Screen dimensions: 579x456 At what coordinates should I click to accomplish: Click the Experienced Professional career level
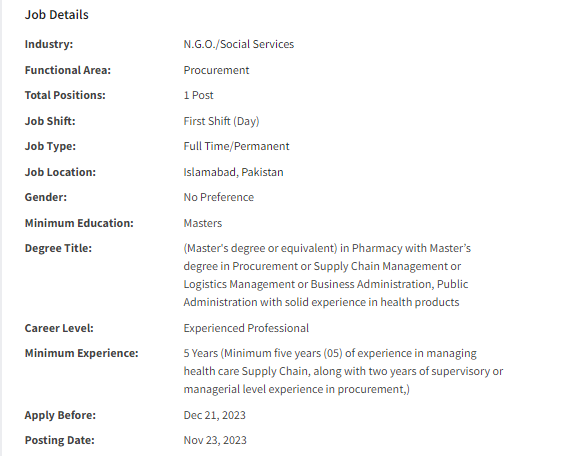click(x=246, y=328)
